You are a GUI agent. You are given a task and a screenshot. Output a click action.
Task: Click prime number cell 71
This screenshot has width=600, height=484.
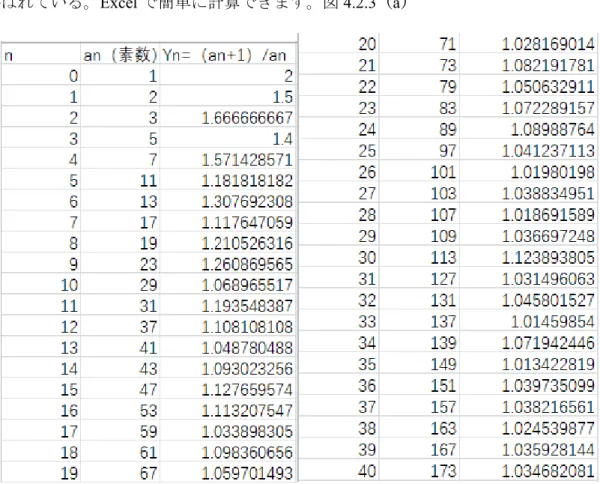419,44
